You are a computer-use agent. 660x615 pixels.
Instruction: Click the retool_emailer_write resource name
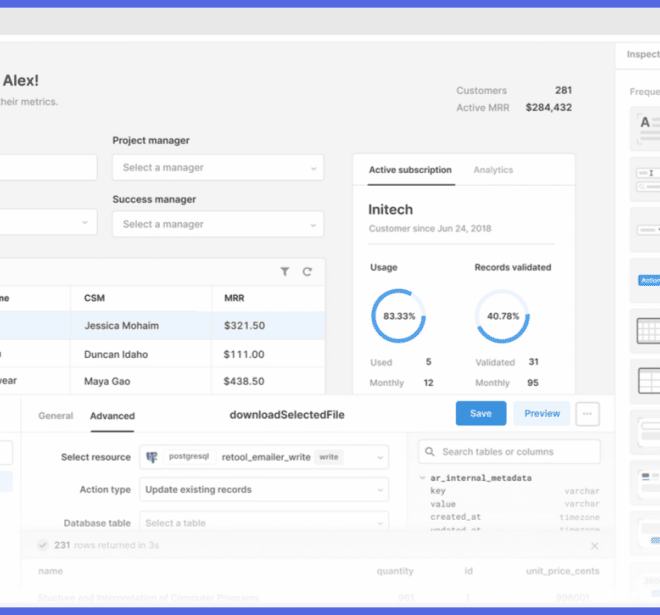pos(266,457)
